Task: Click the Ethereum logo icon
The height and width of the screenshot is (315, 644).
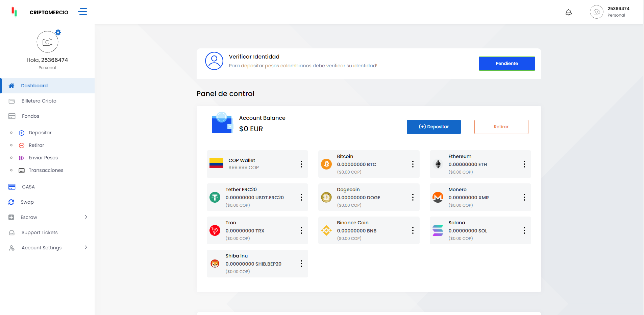Action: click(438, 164)
